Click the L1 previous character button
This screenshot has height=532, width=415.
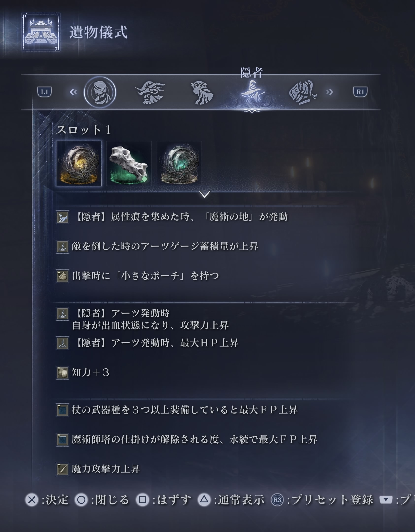pyautogui.click(x=45, y=92)
